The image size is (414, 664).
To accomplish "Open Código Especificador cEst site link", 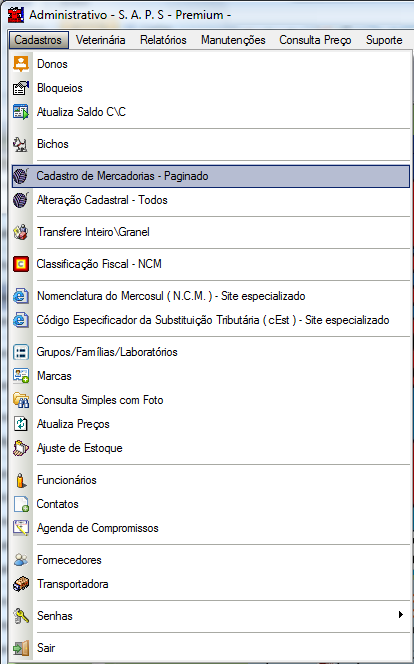I will 211,320.
